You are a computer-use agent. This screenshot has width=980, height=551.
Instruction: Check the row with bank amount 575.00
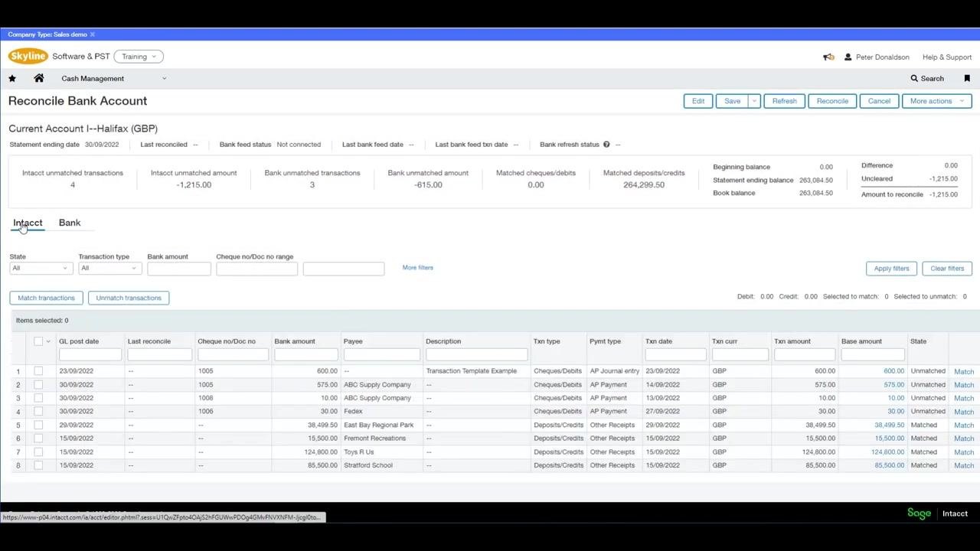pyautogui.click(x=38, y=385)
